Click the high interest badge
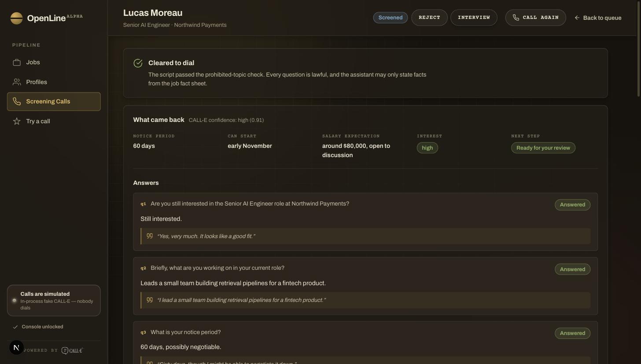 (x=427, y=148)
